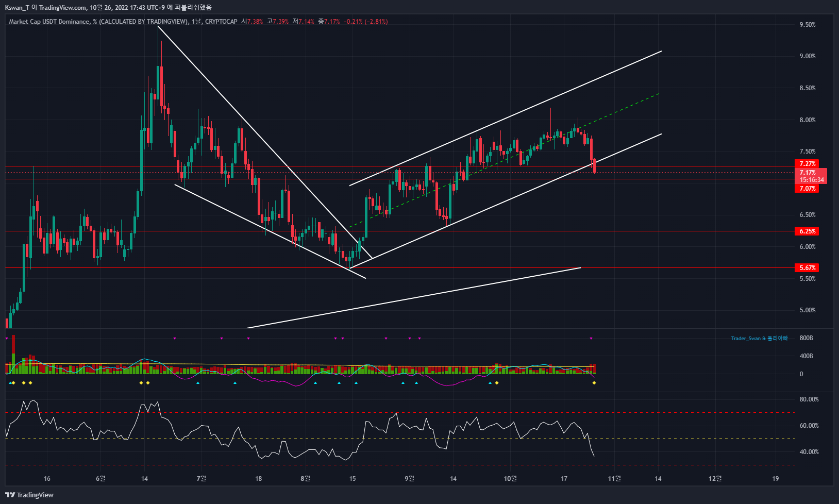The width and height of the screenshot is (839, 504).
Task: Select the green dashed channel midline
Action: (x=504, y=160)
